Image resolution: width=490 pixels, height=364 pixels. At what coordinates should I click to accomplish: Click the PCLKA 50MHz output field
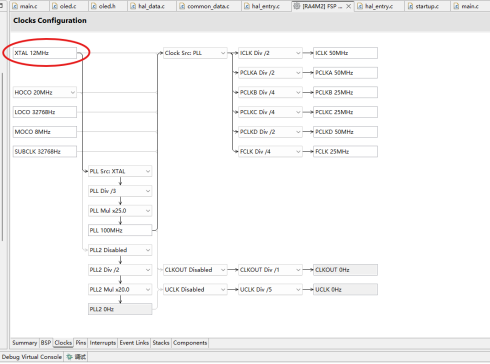click(345, 73)
